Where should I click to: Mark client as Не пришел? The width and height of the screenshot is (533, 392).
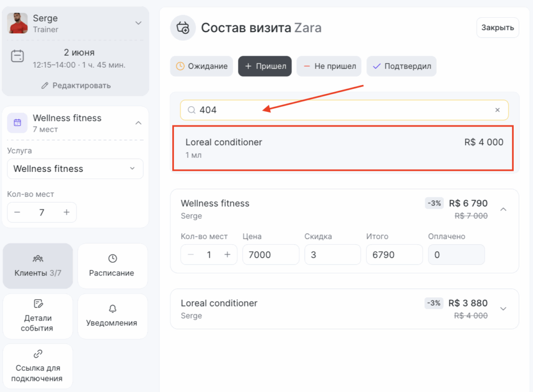point(329,66)
